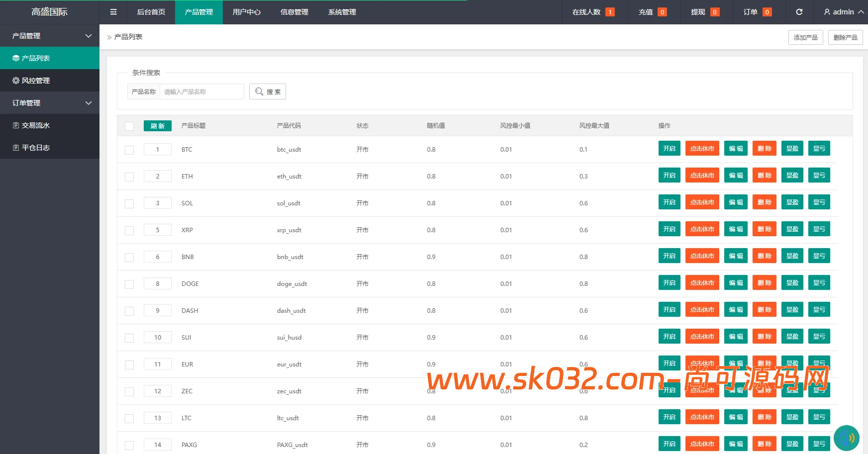
Task: Open 系统管理 in top navigation
Action: click(342, 12)
